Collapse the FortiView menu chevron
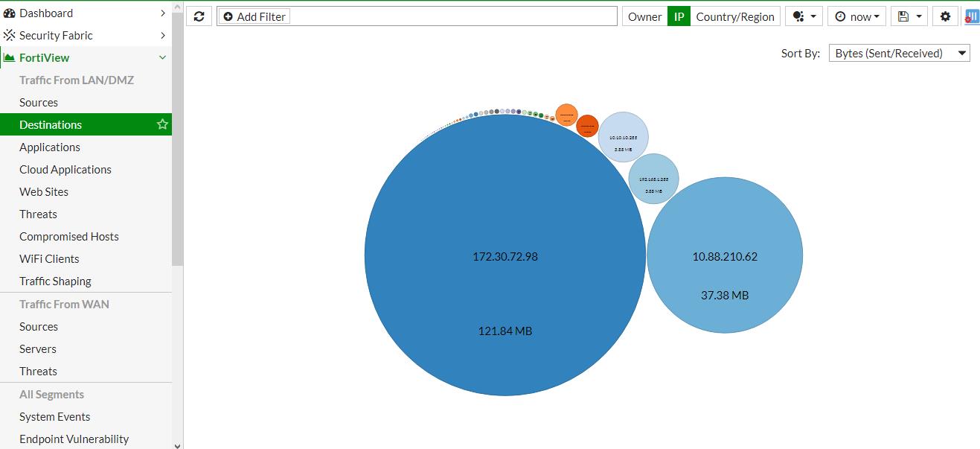This screenshot has width=980, height=449. [x=163, y=57]
